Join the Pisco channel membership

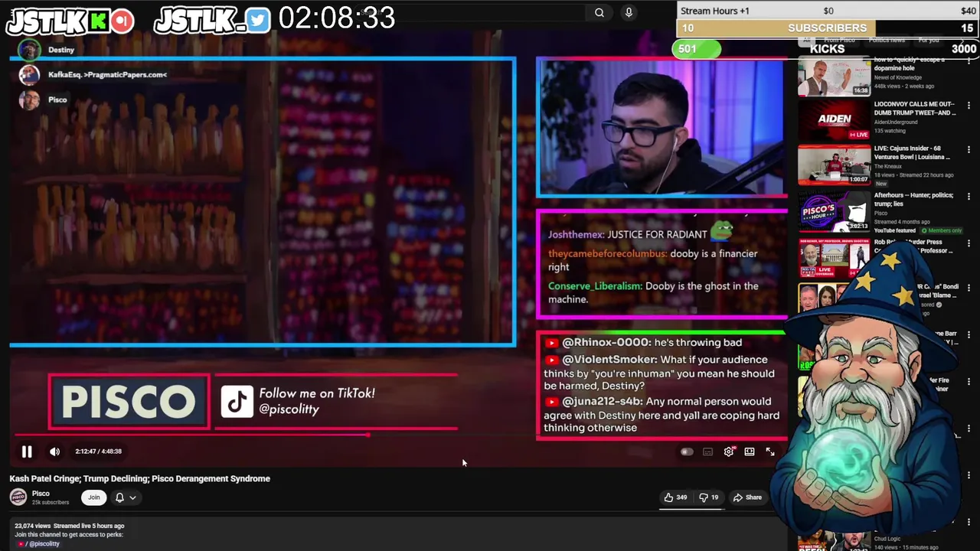click(x=93, y=497)
